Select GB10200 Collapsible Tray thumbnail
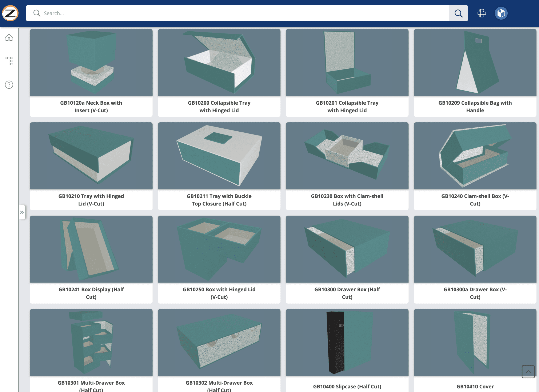The height and width of the screenshot is (392, 539). 219,63
